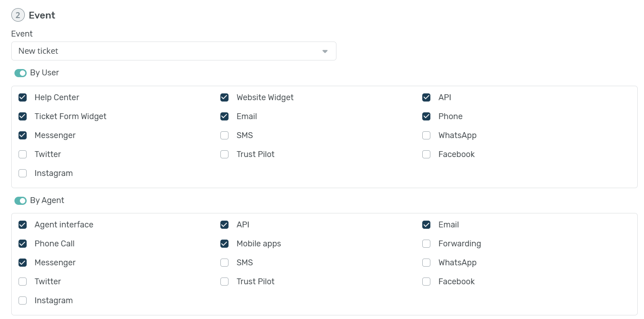Image resolution: width=644 pixels, height=319 pixels.
Task: Enable SMS under By User
Action: click(224, 135)
